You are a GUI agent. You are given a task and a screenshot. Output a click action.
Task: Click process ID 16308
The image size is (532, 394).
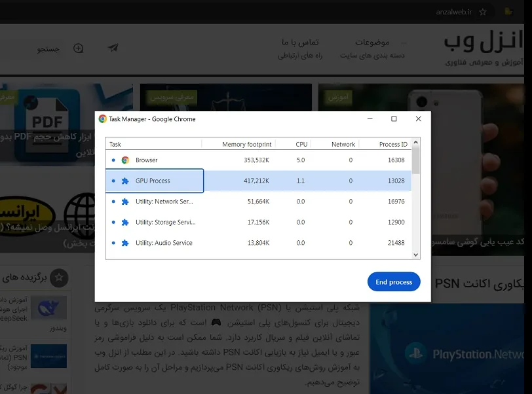click(x=396, y=160)
